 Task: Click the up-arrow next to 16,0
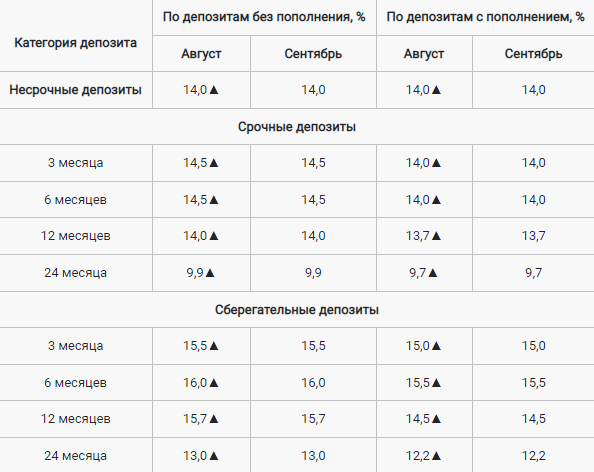(x=214, y=383)
